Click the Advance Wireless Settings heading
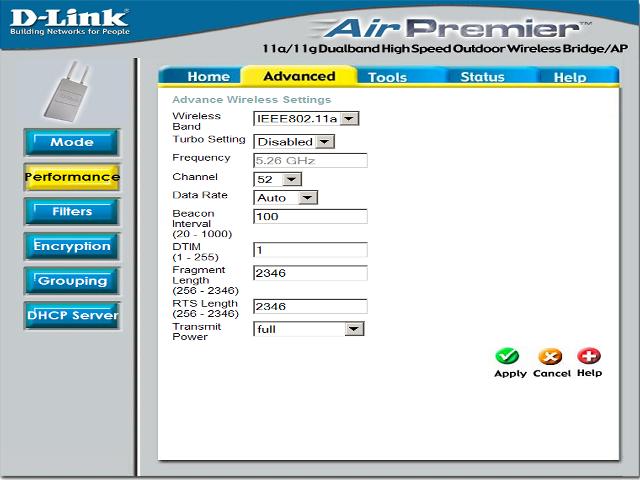Viewport: 640px width, 480px height. point(251,100)
